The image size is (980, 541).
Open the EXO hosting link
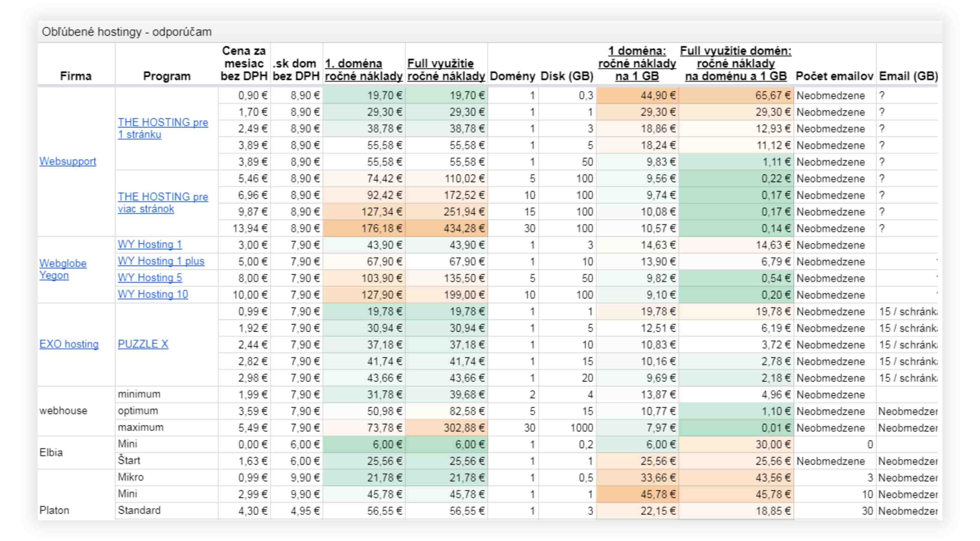pos(69,344)
